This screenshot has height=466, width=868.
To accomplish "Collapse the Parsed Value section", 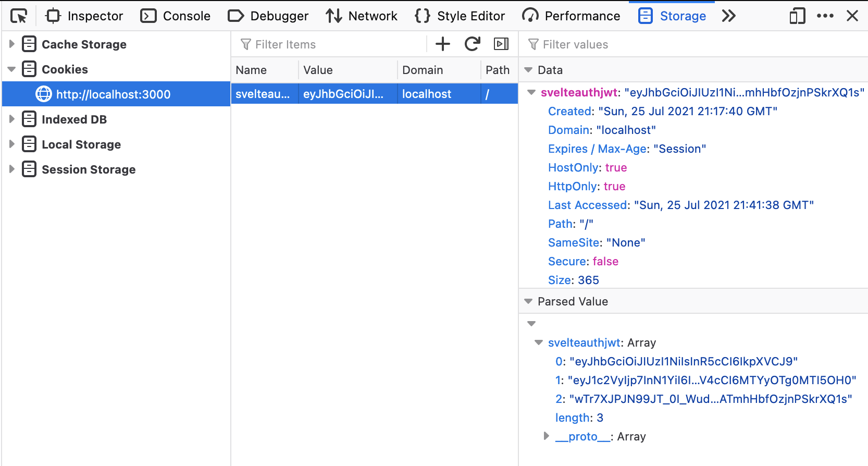I will coord(528,301).
